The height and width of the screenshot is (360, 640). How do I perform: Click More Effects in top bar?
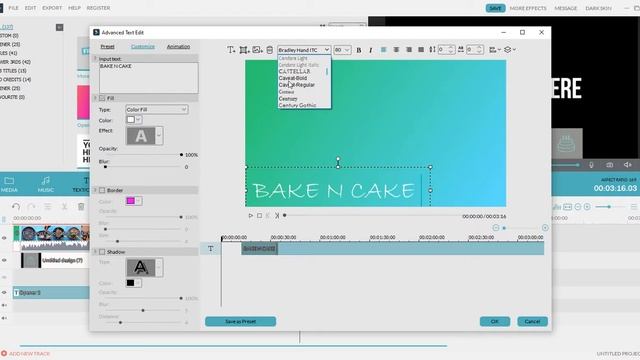click(528, 8)
